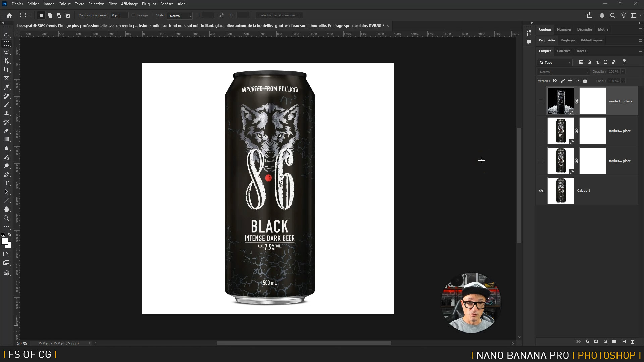Click the Home icon in options bar
This screenshot has height=362, width=644.
9,15
